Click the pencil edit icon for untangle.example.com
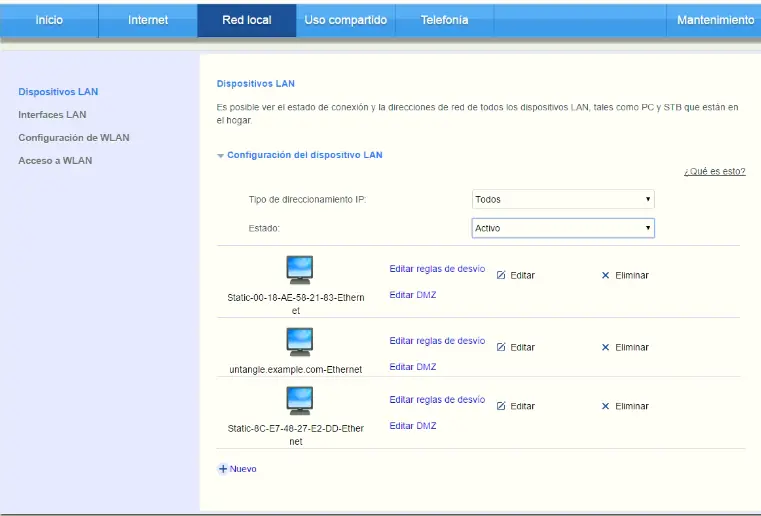Screen dimensions: 761x516 [501, 347]
